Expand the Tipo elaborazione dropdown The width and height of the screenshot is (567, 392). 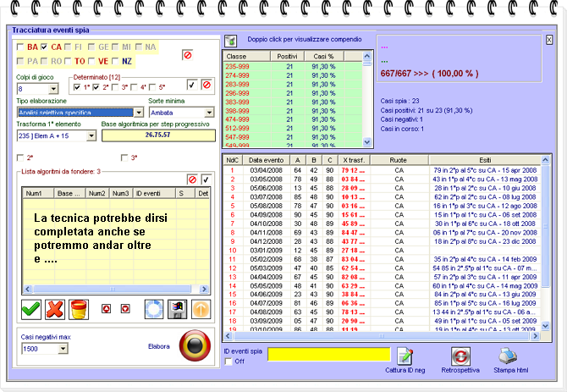click(139, 112)
